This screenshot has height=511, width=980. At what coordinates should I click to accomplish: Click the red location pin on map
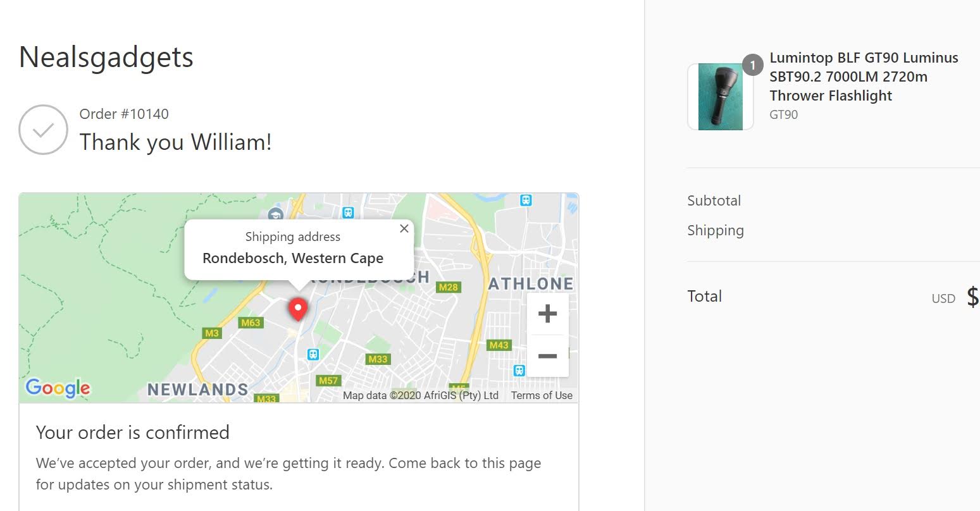point(298,309)
